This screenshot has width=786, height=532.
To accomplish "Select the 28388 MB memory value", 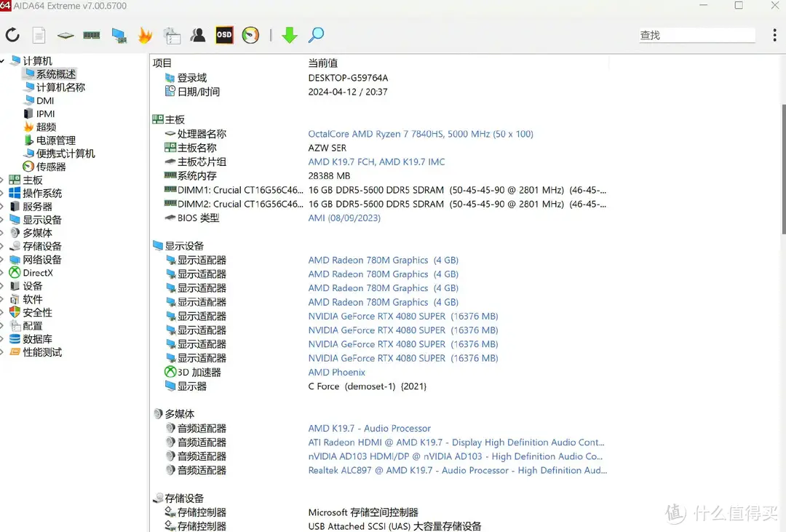I will [x=329, y=176].
